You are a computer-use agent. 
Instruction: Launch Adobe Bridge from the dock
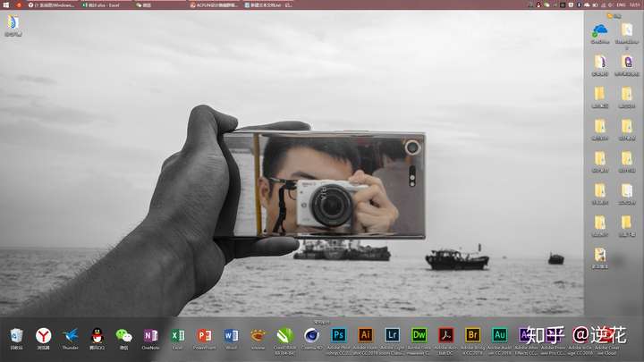[473, 335]
